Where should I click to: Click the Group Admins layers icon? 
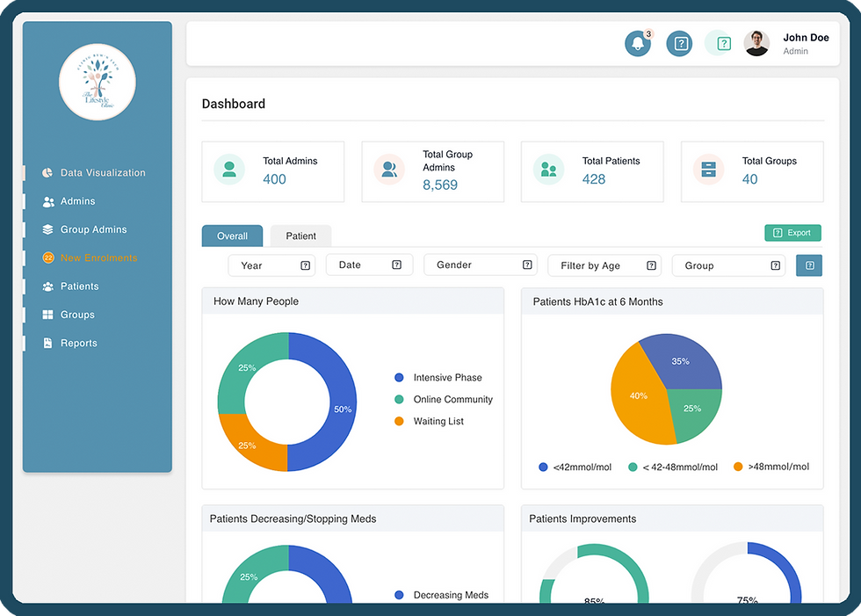(x=47, y=229)
